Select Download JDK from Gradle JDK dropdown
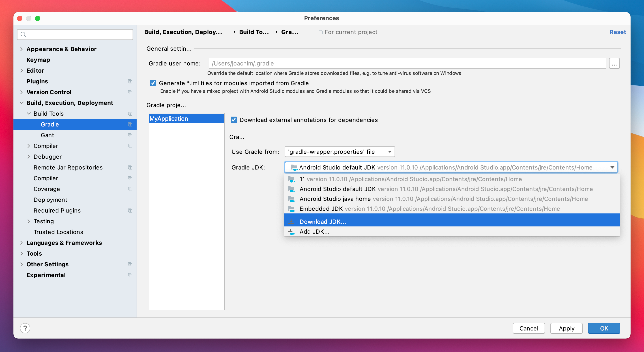This screenshot has width=644, height=352. point(451,221)
